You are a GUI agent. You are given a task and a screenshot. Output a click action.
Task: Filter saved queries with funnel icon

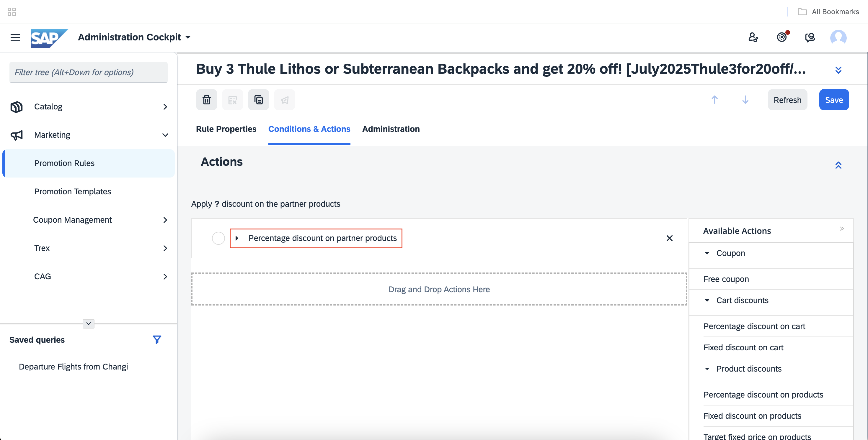[157, 339]
